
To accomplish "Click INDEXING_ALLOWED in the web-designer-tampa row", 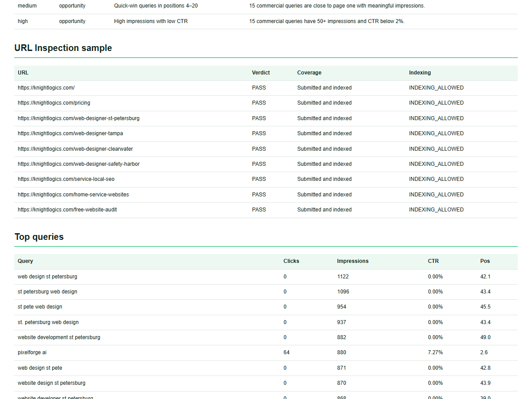I will click(x=436, y=133).
